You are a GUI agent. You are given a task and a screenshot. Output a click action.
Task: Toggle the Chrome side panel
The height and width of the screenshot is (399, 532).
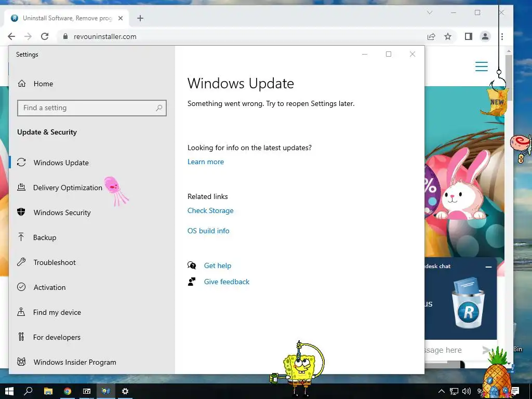coord(469,36)
